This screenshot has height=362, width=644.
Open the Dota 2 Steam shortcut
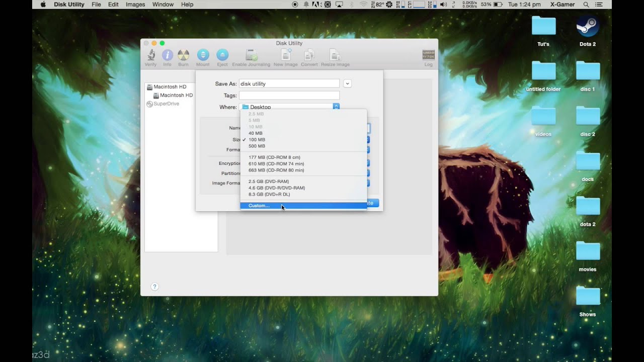pos(588,30)
